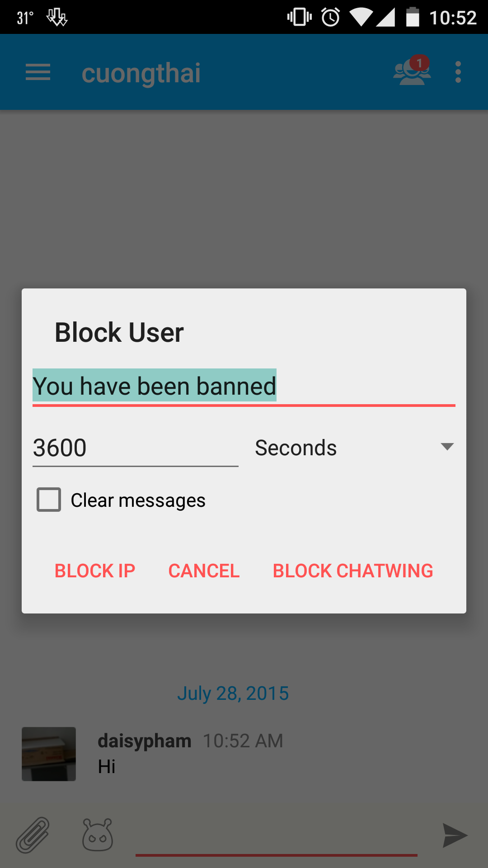Screen dimensions: 488x868
Task: Click the BLOCK CHATWING button
Action: [x=353, y=571]
